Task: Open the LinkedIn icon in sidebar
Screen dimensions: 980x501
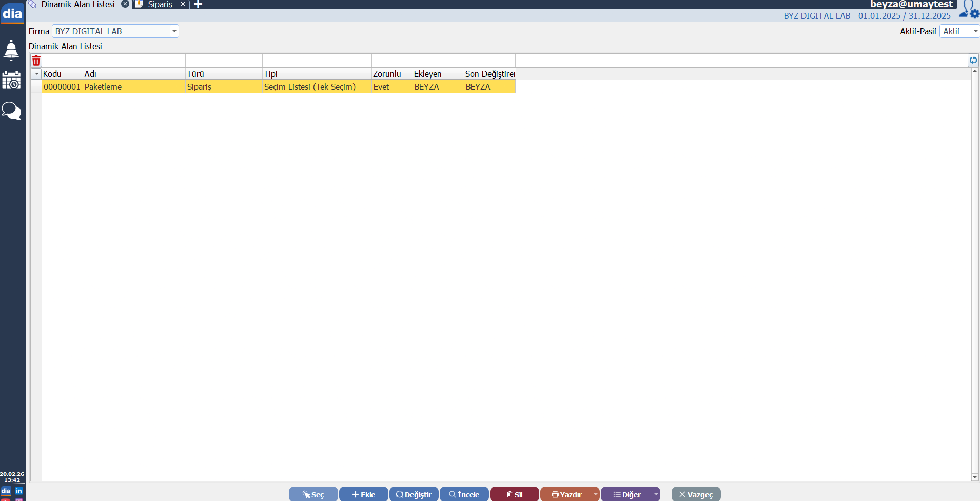Action: click(19, 491)
